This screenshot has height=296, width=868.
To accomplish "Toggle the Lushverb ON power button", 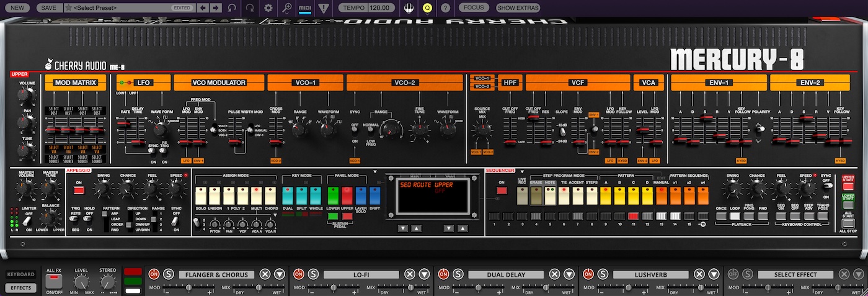I will click(x=588, y=274).
